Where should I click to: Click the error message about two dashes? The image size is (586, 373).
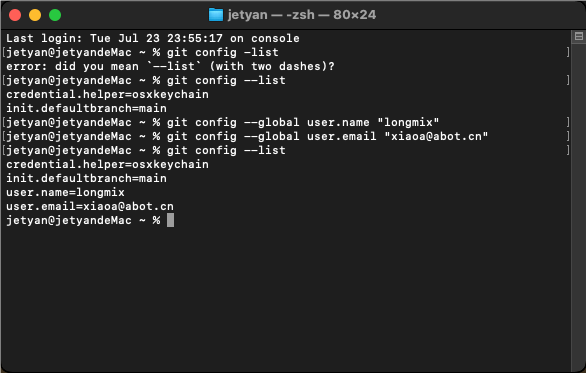tap(170, 66)
